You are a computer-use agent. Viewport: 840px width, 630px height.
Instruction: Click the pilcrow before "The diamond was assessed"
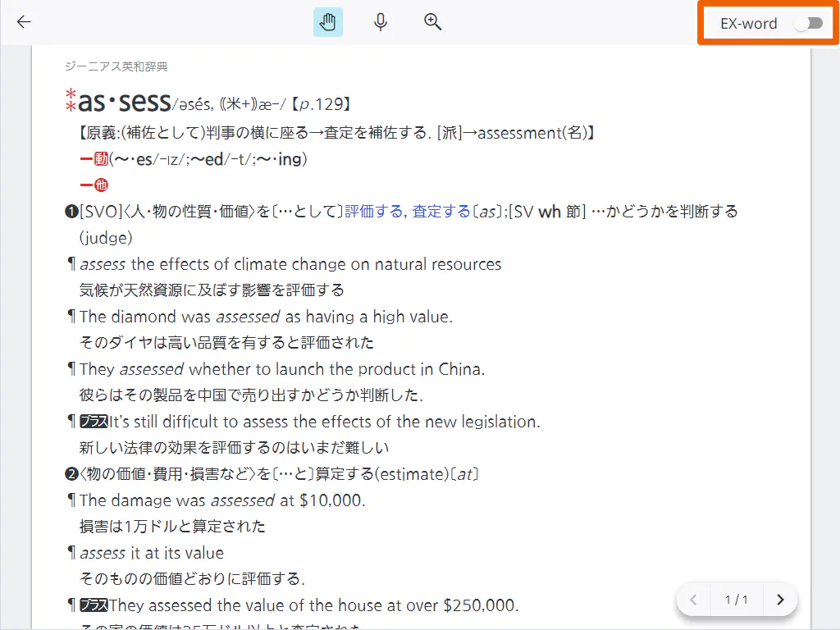[71, 317]
